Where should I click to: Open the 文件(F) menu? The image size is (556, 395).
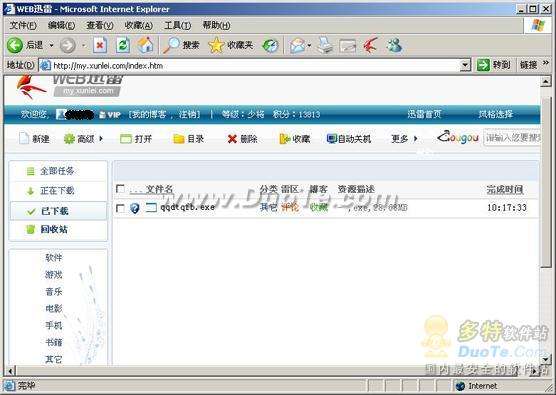pyautogui.click(x=23, y=25)
